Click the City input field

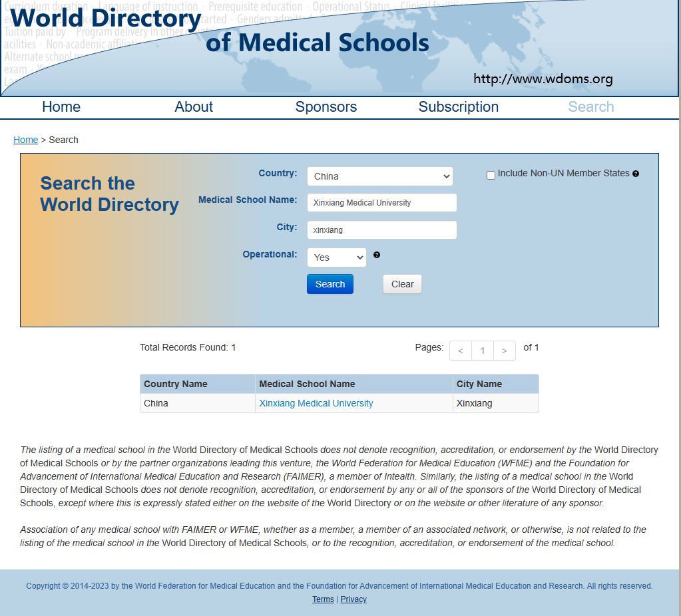[x=381, y=230]
